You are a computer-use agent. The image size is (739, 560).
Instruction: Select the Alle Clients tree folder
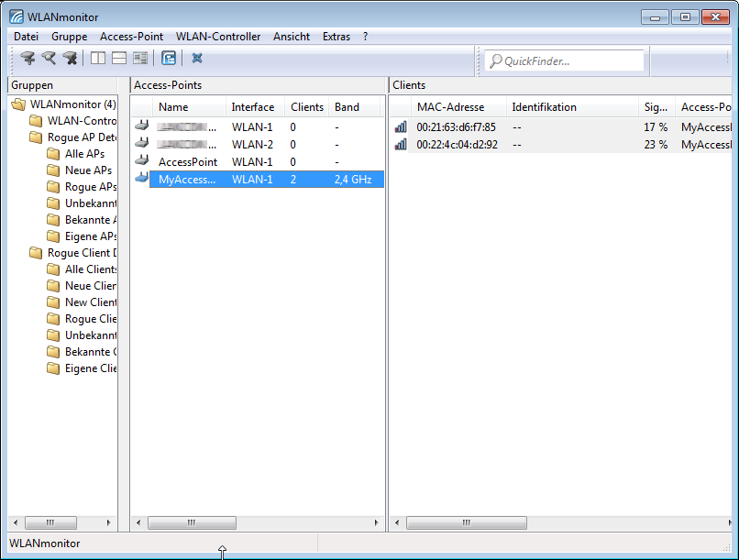pyautogui.click(x=90, y=269)
